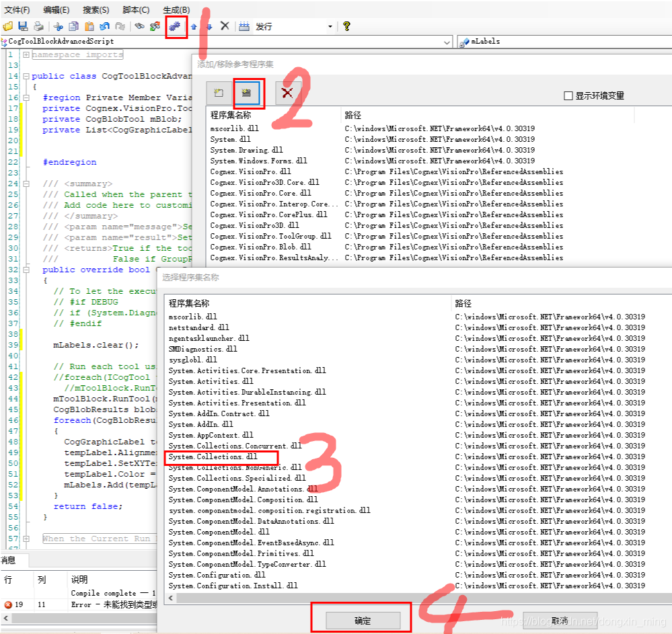
Task: Remove selected assembly with red X icon
Action: click(287, 93)
